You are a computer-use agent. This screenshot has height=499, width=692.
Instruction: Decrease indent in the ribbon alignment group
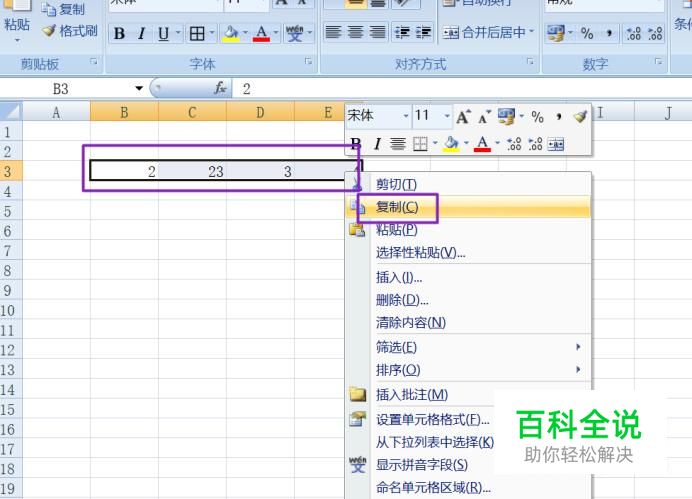pyautogui.click(x=402, y=32)
